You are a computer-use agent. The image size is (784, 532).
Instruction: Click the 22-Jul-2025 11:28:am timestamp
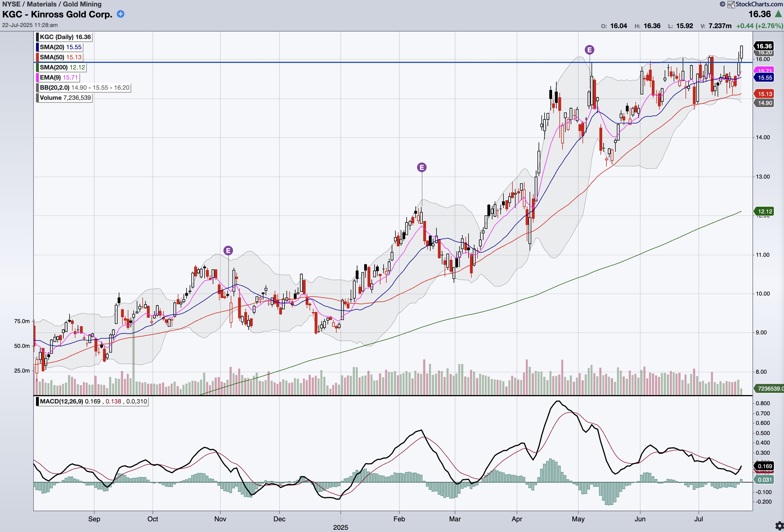[30, 25]
